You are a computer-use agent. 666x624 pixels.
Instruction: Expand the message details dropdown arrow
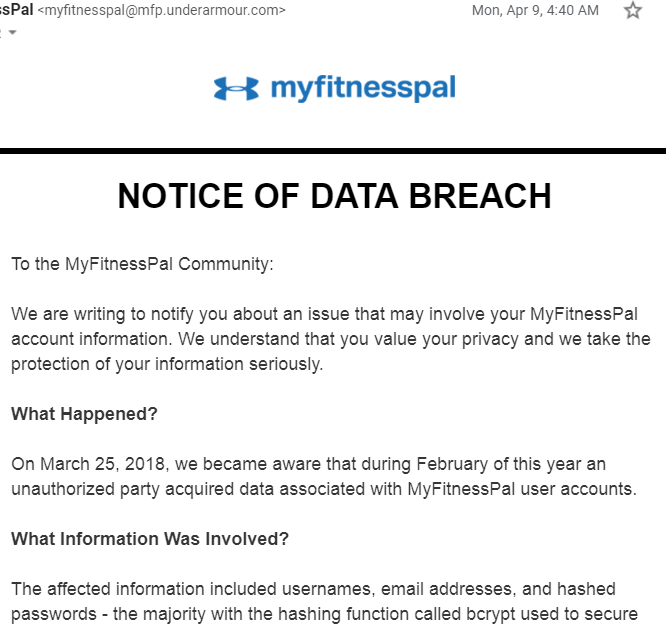pos(12,32)
